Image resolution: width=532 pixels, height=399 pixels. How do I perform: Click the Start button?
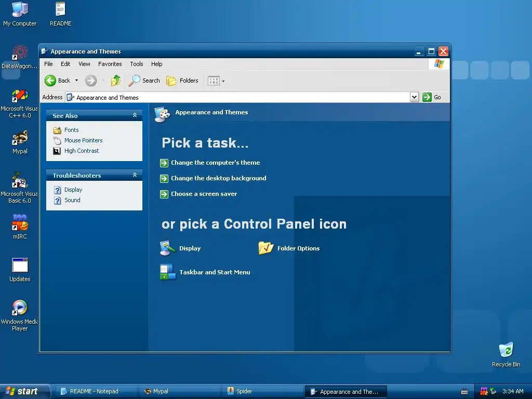click(25, 391)
